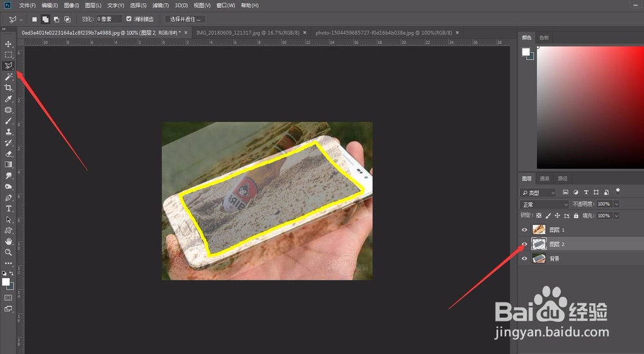Select the Magic Wand tool
The width and height of the screenshot is (644, 354).
8,77
